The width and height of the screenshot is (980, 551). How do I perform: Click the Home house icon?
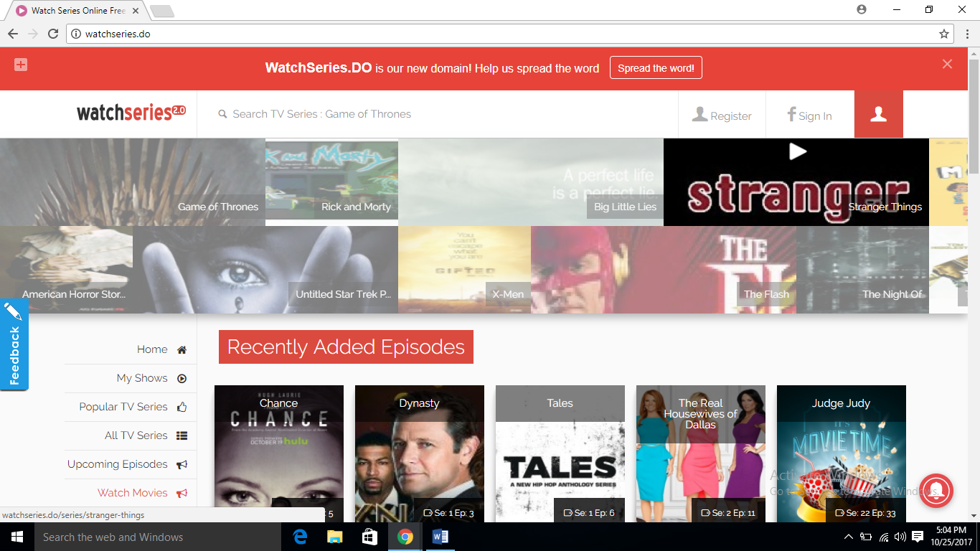[x=182, y=350]
